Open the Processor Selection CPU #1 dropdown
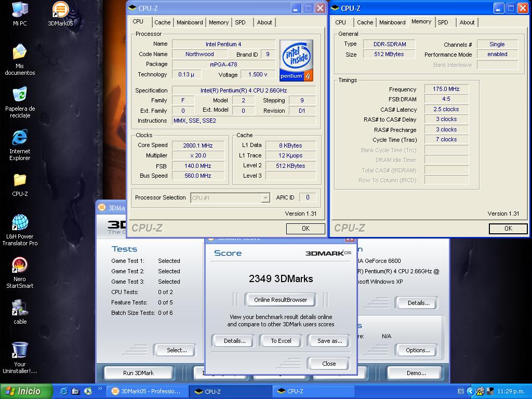 tap(230, 198)
